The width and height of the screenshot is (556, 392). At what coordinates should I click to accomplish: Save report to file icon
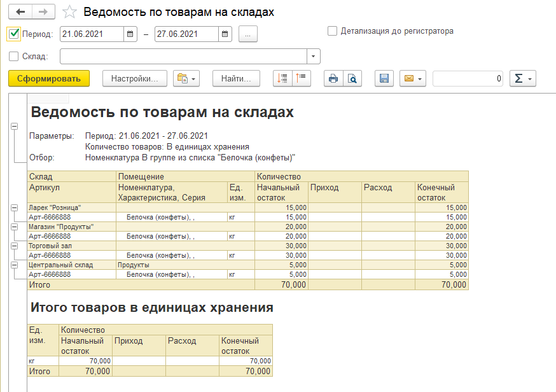[x=384, y=78]
